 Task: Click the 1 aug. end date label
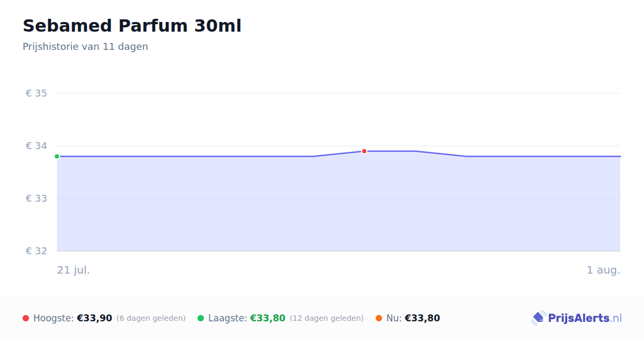(603, 270)
